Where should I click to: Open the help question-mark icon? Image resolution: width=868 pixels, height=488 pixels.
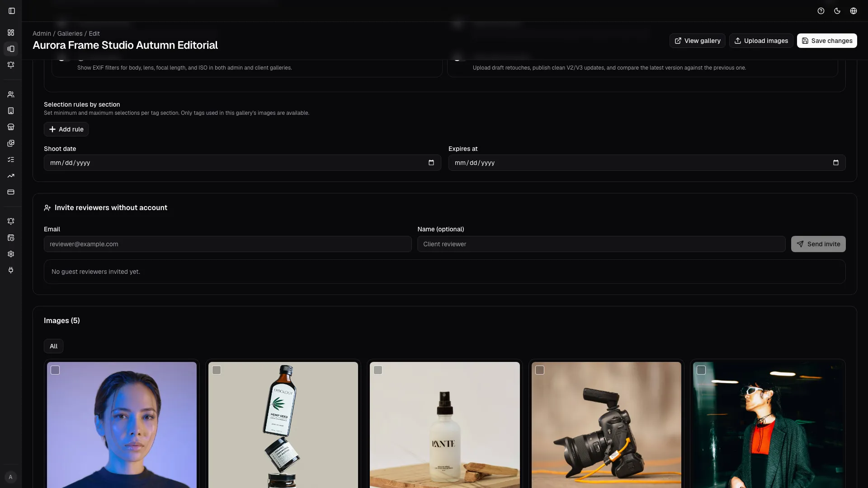(821, 11)
